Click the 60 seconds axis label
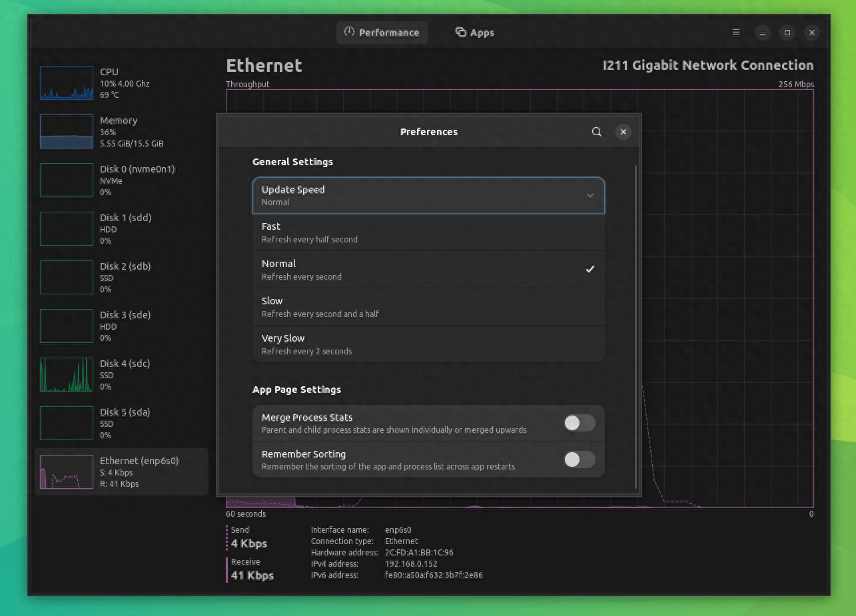 (x=246, y=514)
